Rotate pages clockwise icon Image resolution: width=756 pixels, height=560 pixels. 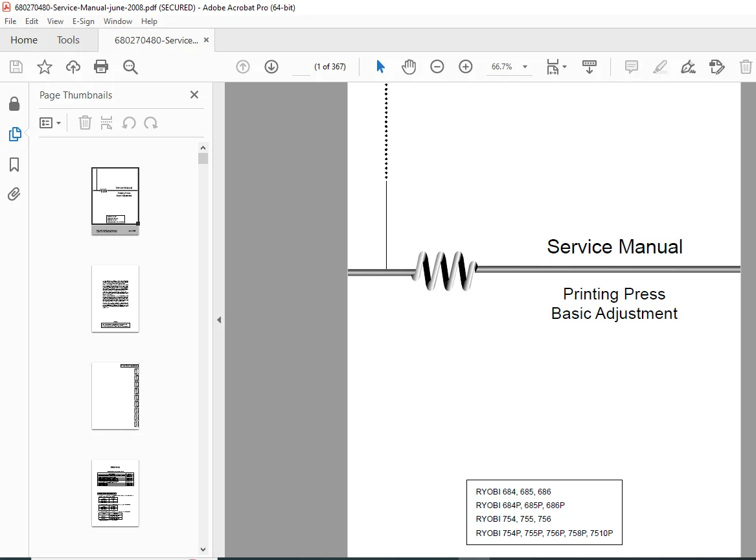click(x=151, y=123)
